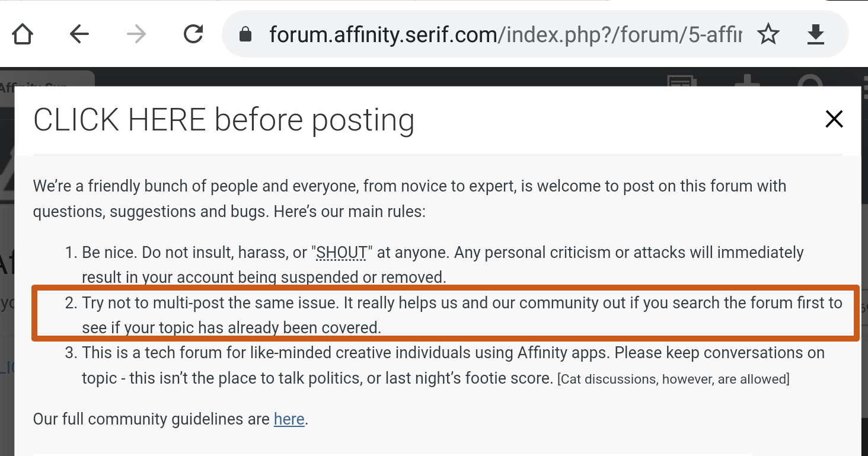Dismiss the "CLICK HERE before posting" dialog
868x456 pixels.
pos(834,119)
